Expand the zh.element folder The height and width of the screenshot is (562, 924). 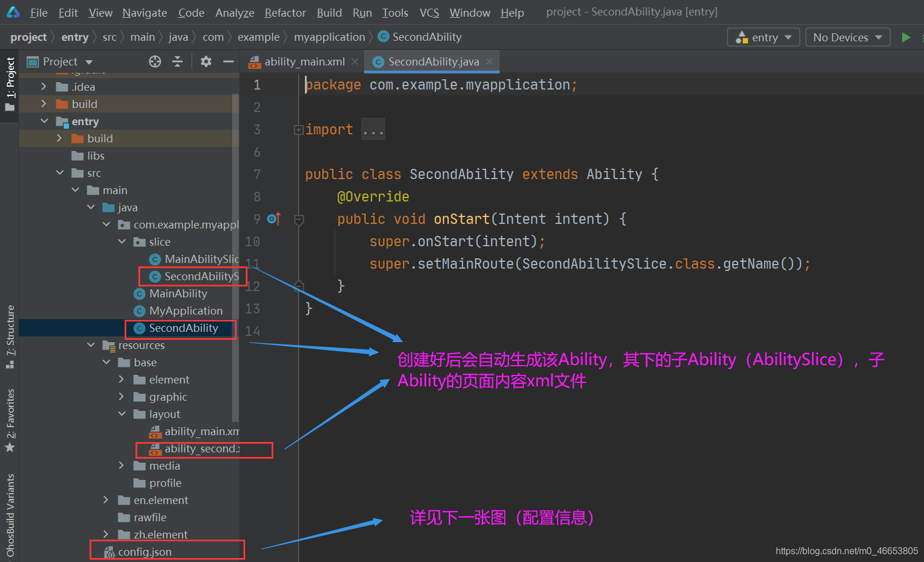pos(106,534)
